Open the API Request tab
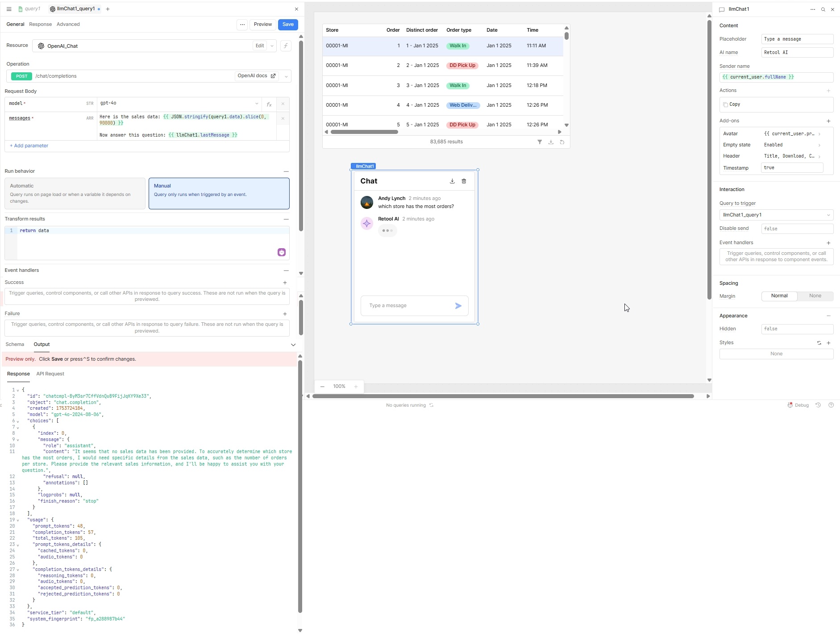840x637 pixels. click(50, 374)
